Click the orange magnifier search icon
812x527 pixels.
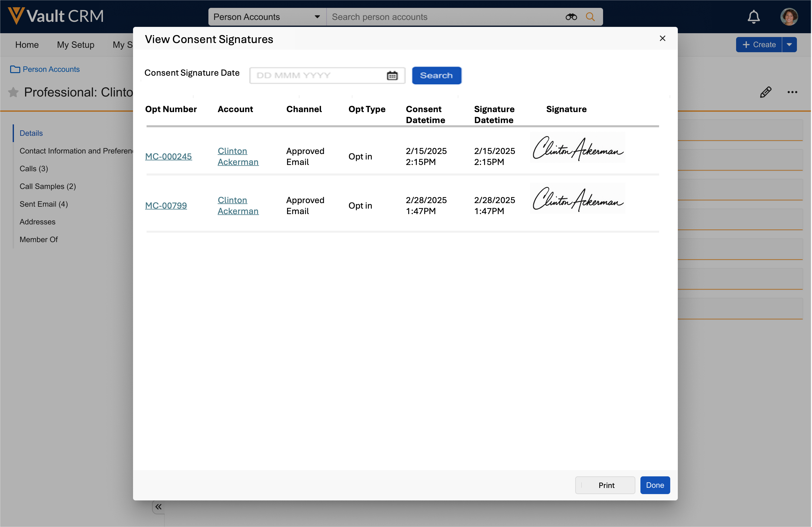(x=590, y=17)
